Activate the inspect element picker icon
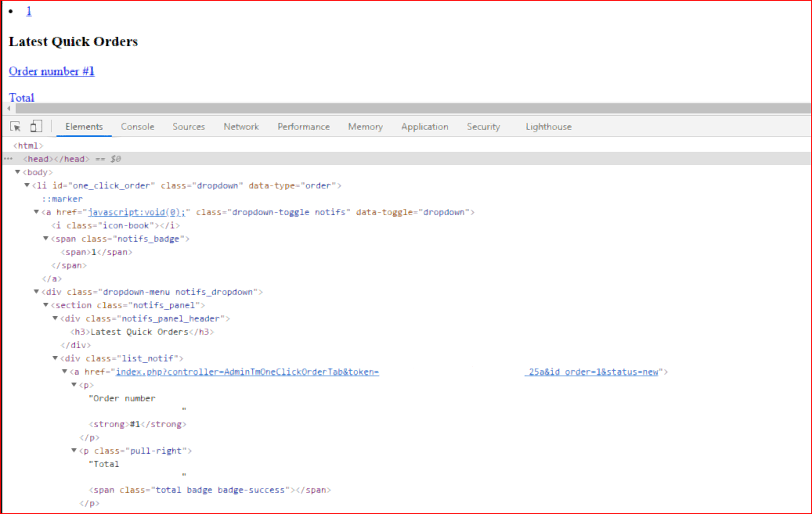The image size is (812, 514). coord(16,126)
